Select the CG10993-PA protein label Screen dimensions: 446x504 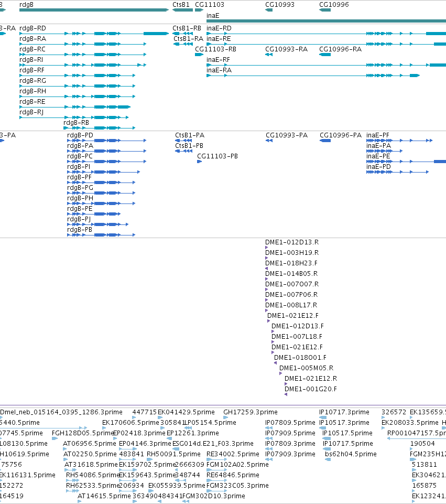tap(287, 135)
